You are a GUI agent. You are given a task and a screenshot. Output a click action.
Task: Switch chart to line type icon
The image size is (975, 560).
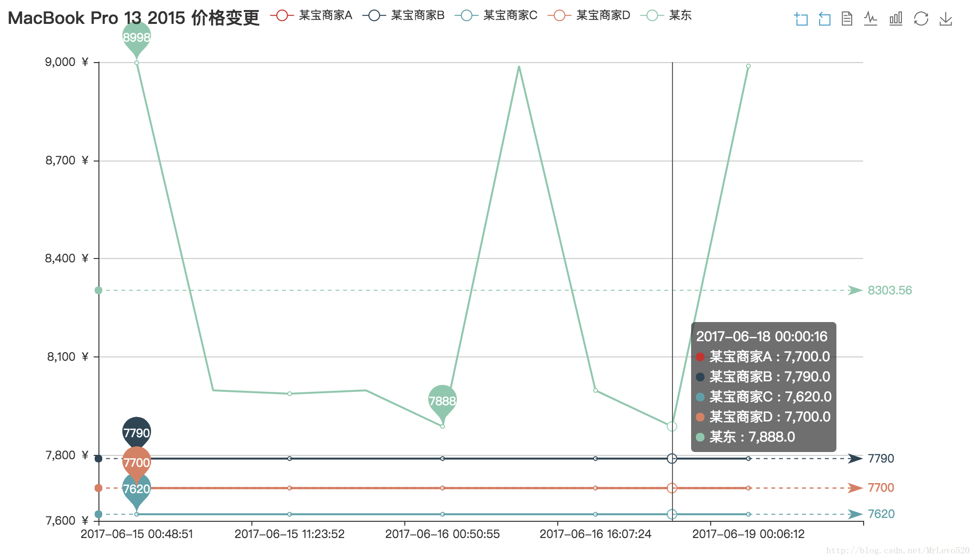871,19
